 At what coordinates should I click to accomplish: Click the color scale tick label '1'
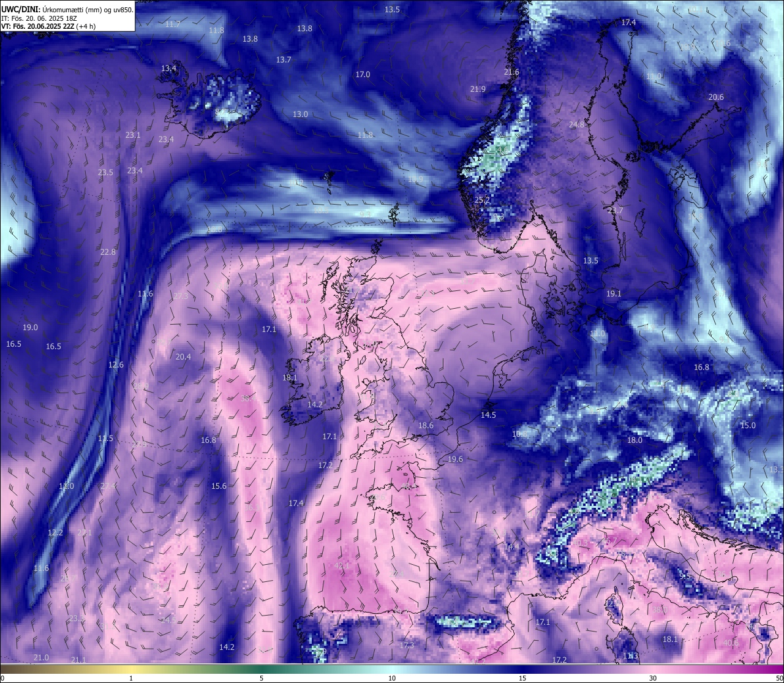tap(131, 678)
